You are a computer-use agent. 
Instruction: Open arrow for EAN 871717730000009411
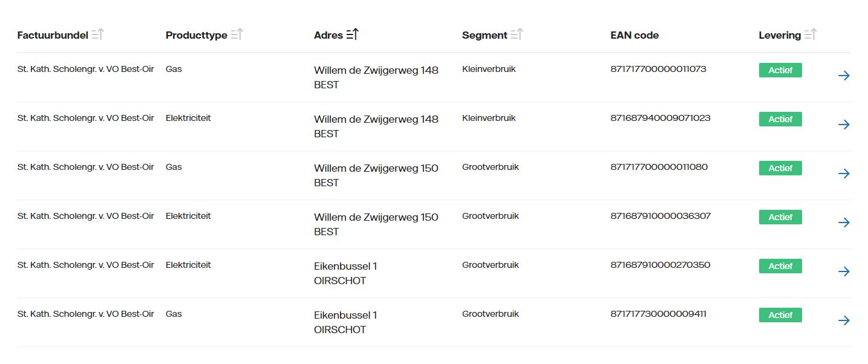pos(844,320)
